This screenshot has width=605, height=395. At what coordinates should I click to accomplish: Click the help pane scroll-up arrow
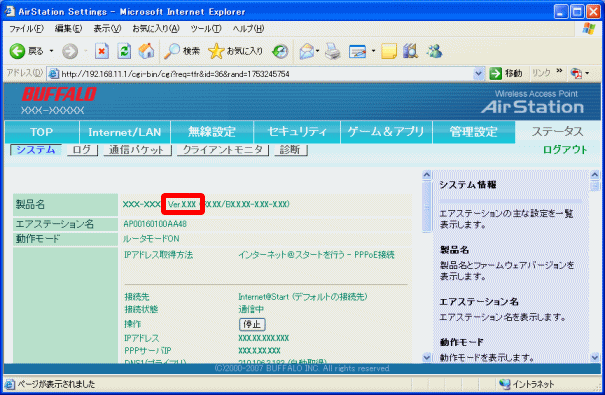tap(595, 175)
